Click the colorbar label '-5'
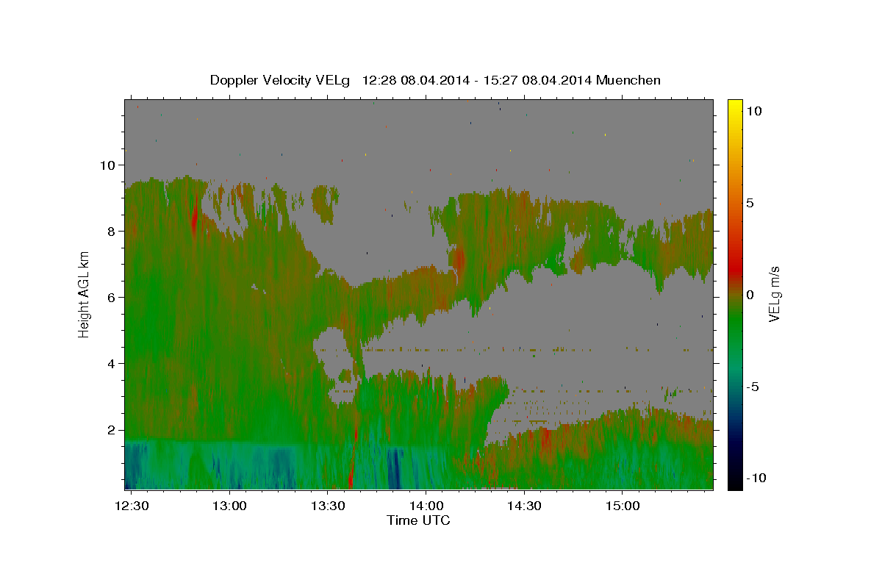882x588 pixels. pyautogui.click(x=753, y=387)
